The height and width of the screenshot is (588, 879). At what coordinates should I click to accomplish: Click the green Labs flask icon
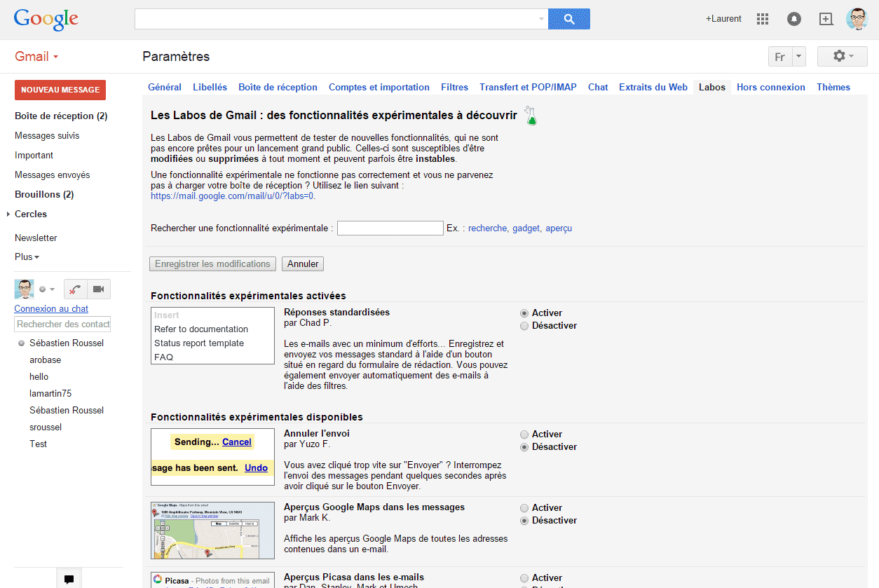531,116
